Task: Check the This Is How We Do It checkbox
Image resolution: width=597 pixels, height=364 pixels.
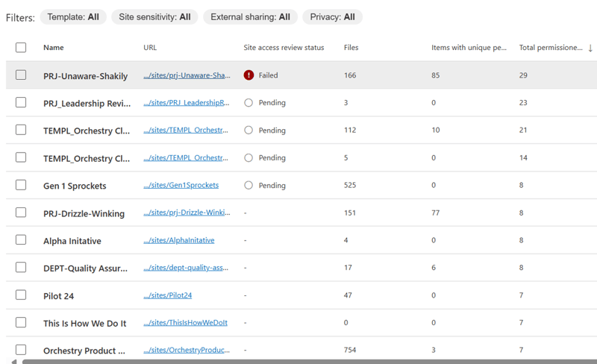Action: click(21, 322)
